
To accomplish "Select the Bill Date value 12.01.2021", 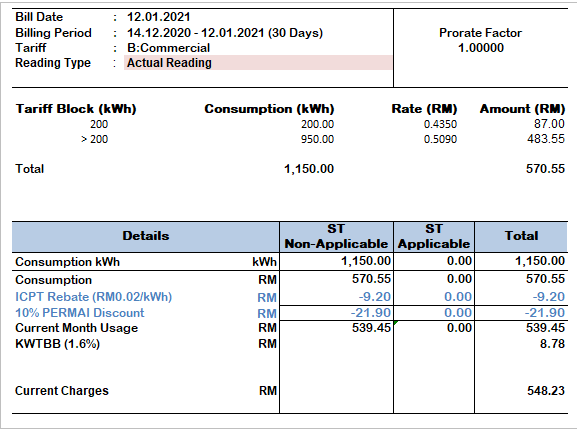I will pos(159,17).
